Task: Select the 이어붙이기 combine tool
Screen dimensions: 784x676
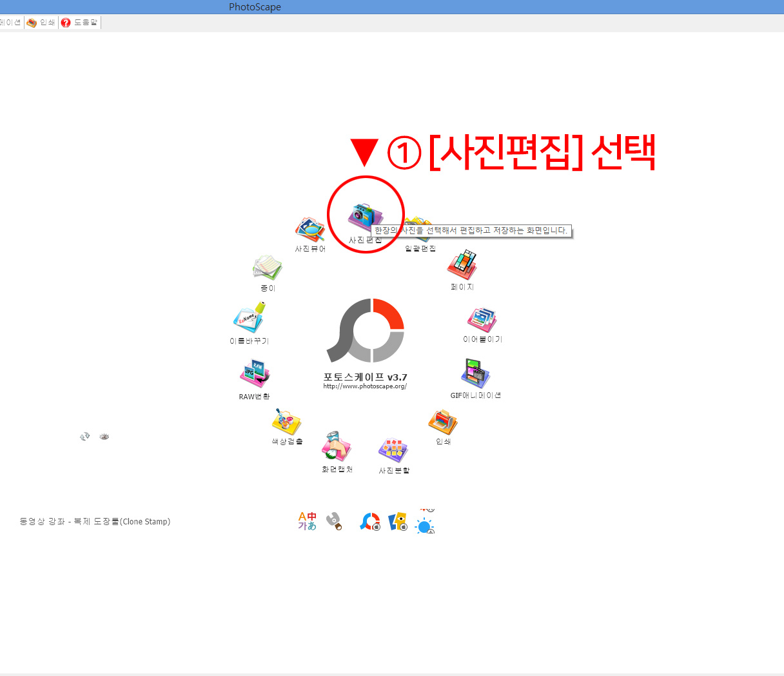Action: coord(482,321)
